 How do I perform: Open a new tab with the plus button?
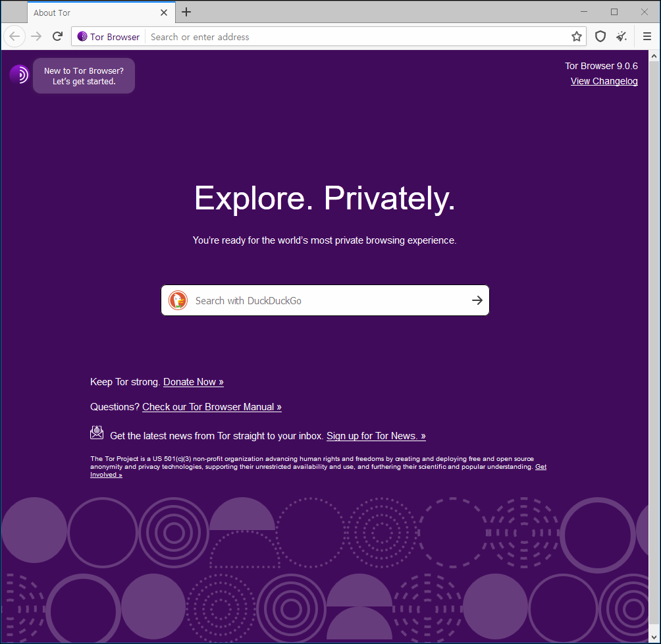(186, 13)
